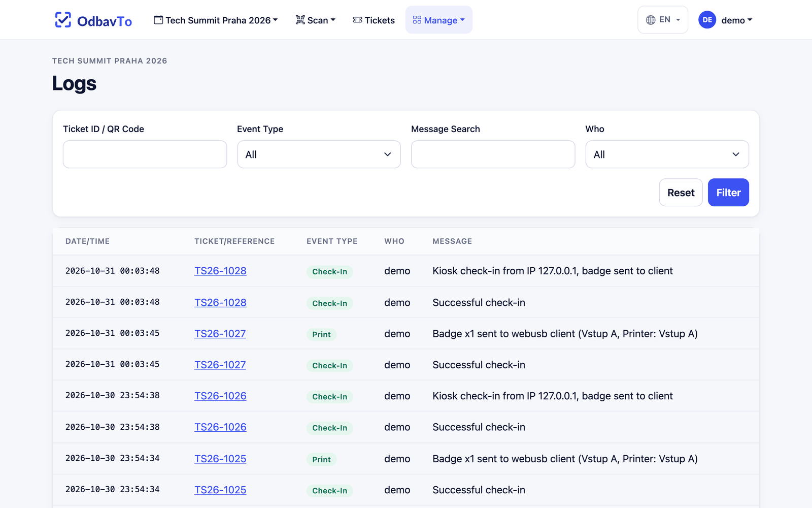Focus the Message Search field

(493, 154)
